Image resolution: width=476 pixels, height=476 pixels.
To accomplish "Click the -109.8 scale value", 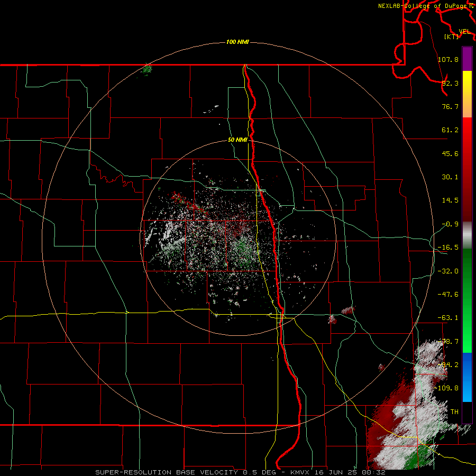I will (x=446, y=388).
